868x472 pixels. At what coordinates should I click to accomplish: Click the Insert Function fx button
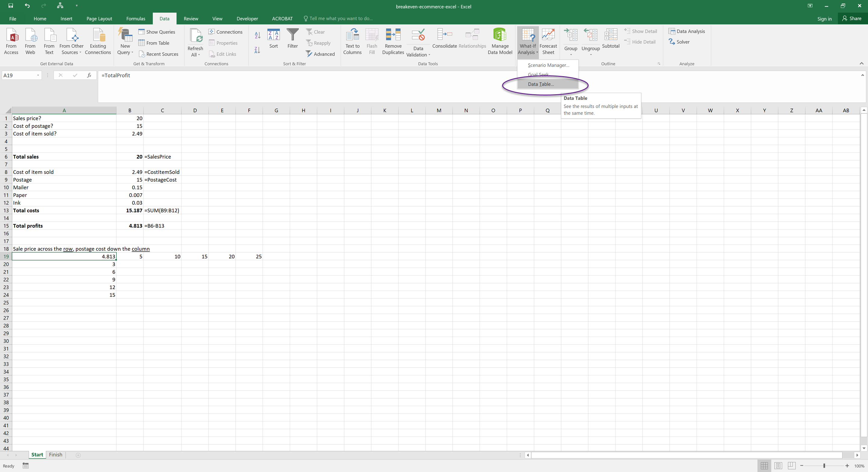[89, 75]
